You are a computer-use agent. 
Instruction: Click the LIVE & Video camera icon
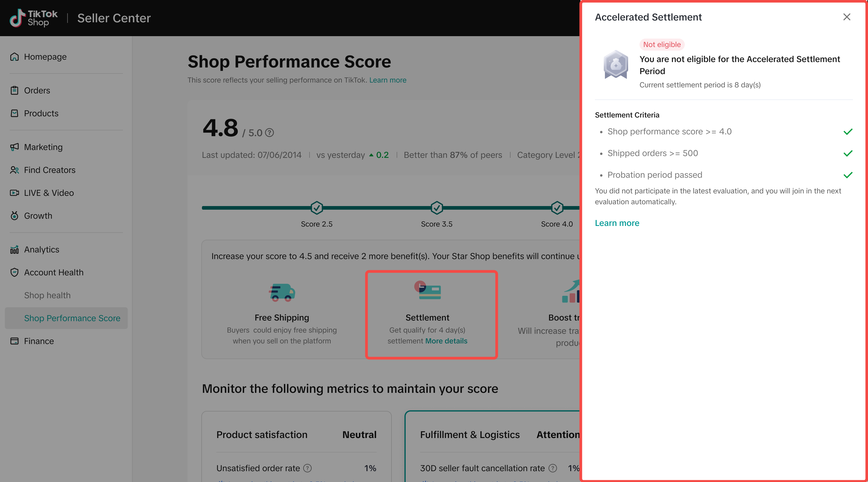(x=14, y=193)
